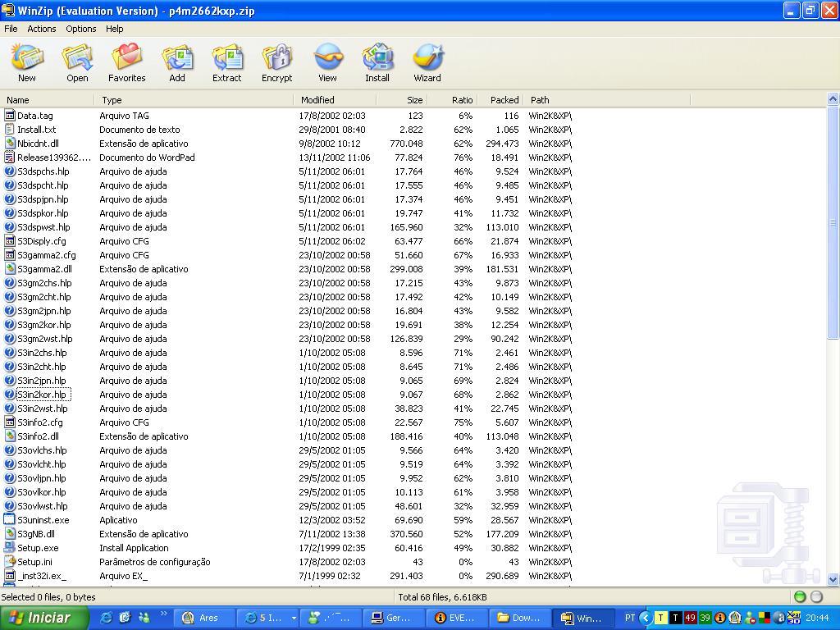
Task: Click the S3dspchs.hlp help file icon
Action: pos(10,171)
